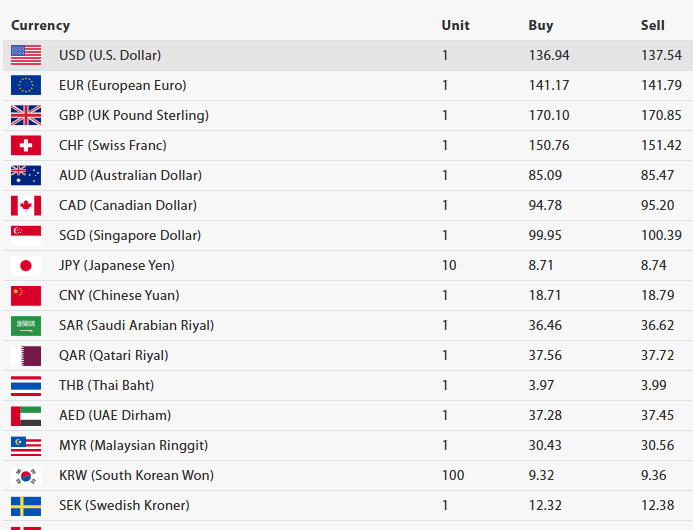Image resolution: width=693 pixels, height=530 pixels.
Task: Click the South Korean flag icon
Action: pos(26,475)
